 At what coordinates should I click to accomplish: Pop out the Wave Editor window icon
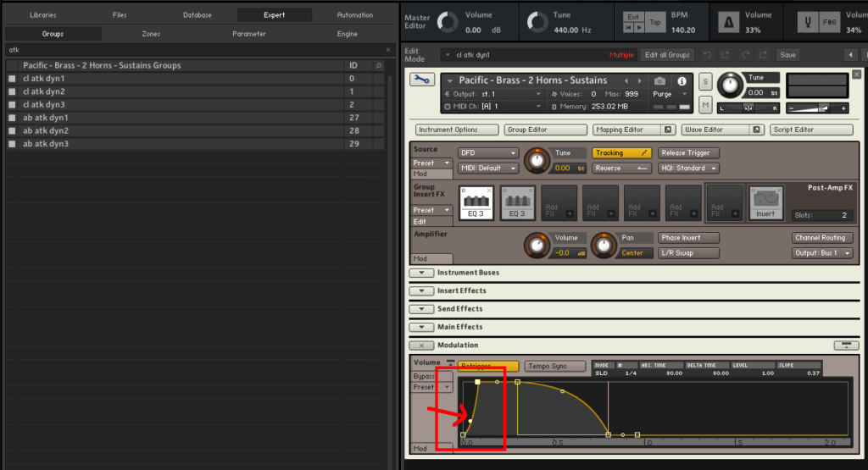click(x=756, y=130)
